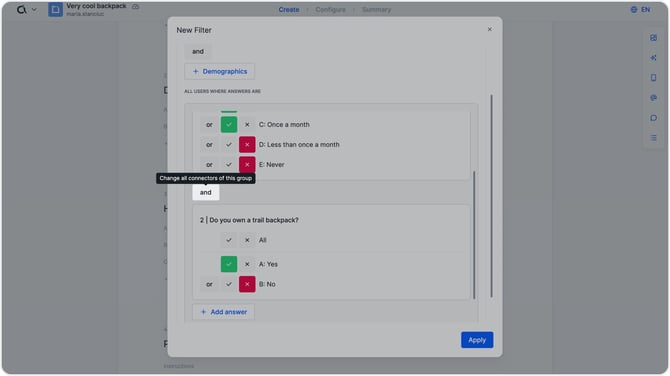Click the blue project icon beside Very cool backpack
Viewport: 670px width, 376px height.
(x=55, y=9)
